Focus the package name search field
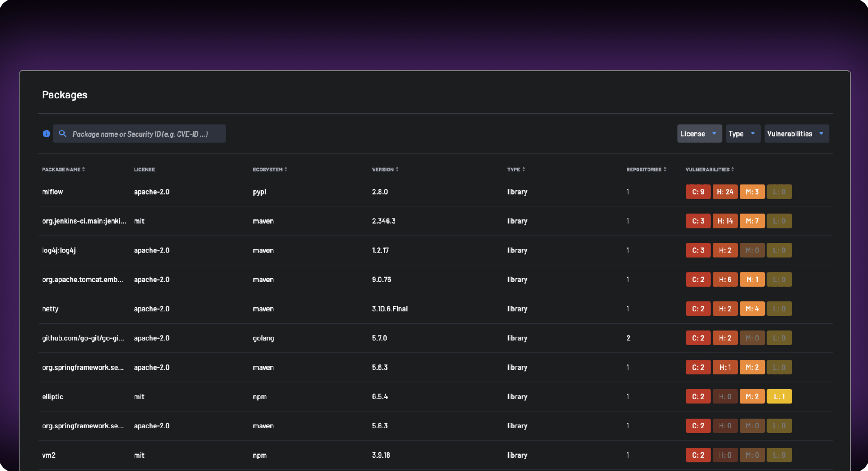This screenshot has width=868, height=471. pyautogui.click(x=143, y=134)
